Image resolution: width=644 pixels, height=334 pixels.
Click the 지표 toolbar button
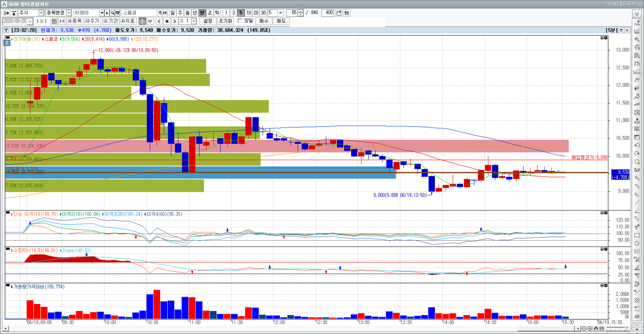[x=127, y=21]
